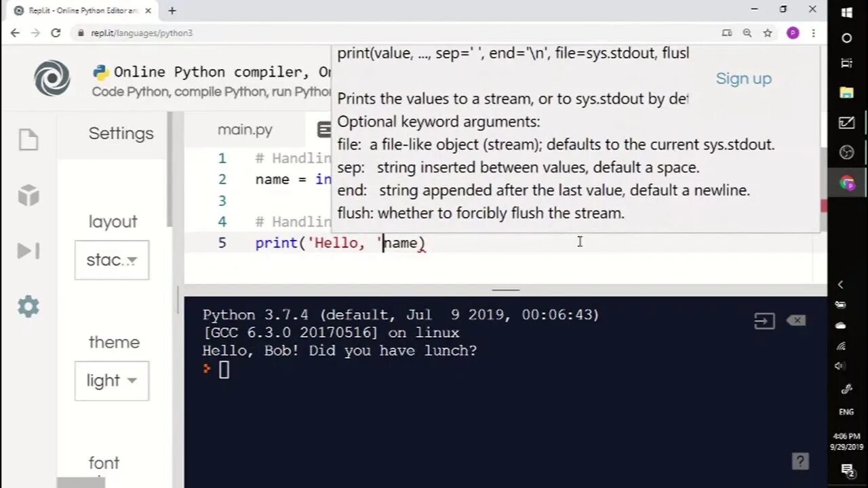Screen dimensions: 868x488
Task: Open Cortana search circle on taskbar
Action: [x=847, y=38]
